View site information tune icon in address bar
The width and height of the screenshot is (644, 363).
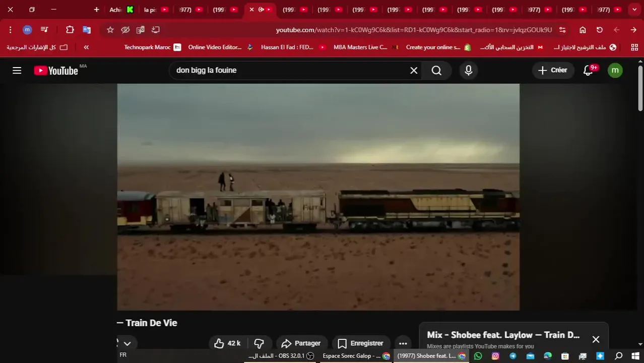click(x=562, y=30)
